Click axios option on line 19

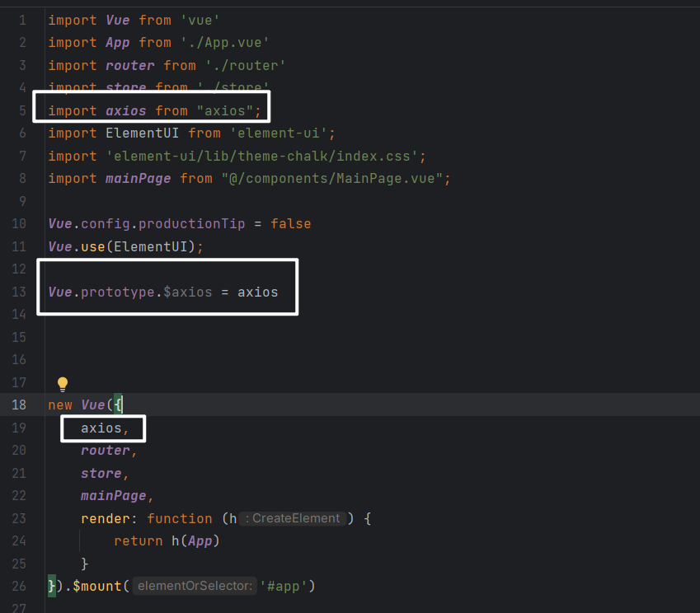tap(101, 428)
